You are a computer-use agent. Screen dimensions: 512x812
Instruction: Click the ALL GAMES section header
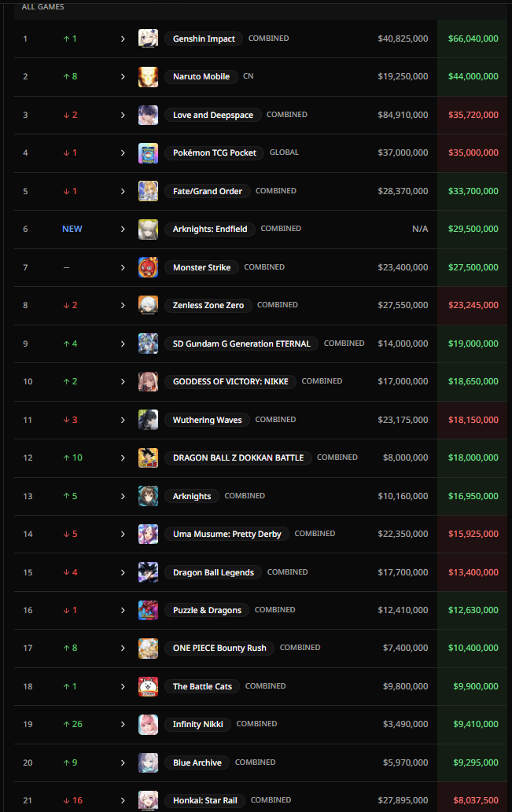43,6
